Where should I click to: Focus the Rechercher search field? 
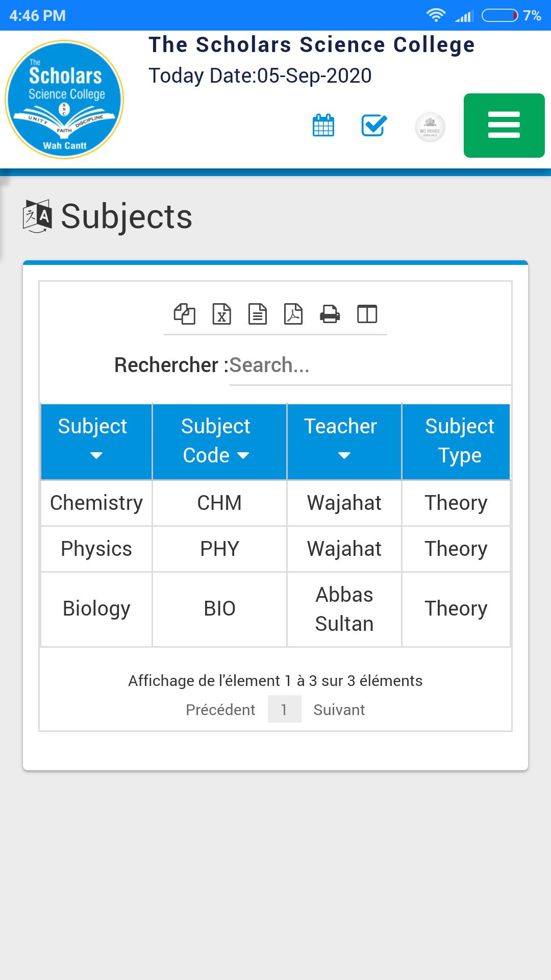tap(370, 365)
